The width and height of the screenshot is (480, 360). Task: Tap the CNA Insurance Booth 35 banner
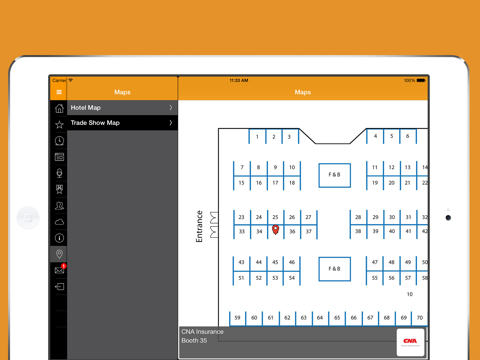(303, 342)
